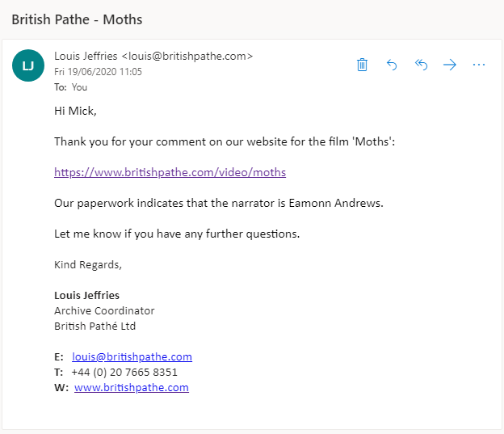
Task: Choose the Reply all double-arrow icon
Action: 421,65
